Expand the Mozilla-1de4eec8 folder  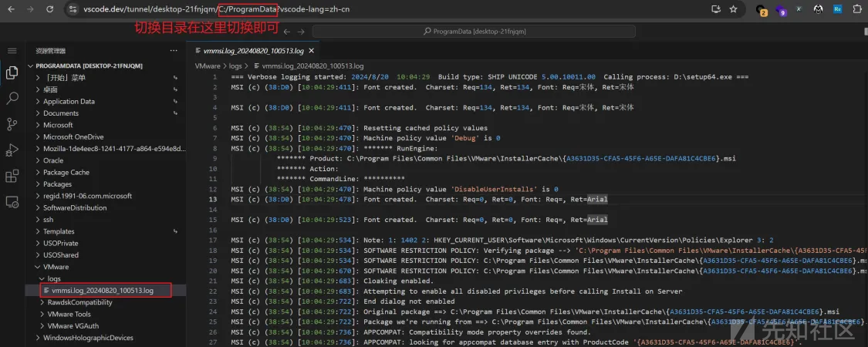tap(107, 148)
